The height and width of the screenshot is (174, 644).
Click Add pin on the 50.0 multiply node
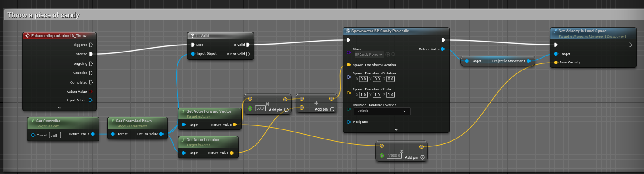click(x=279, y=110)
